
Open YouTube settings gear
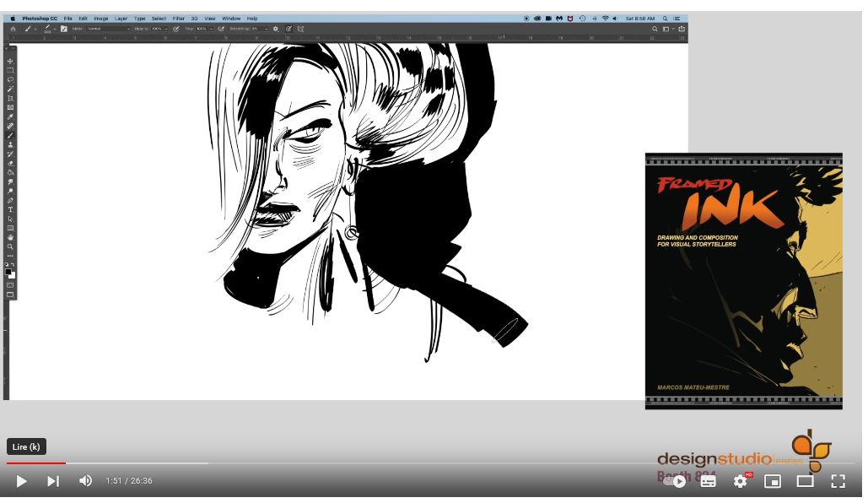tap(740, 481)
